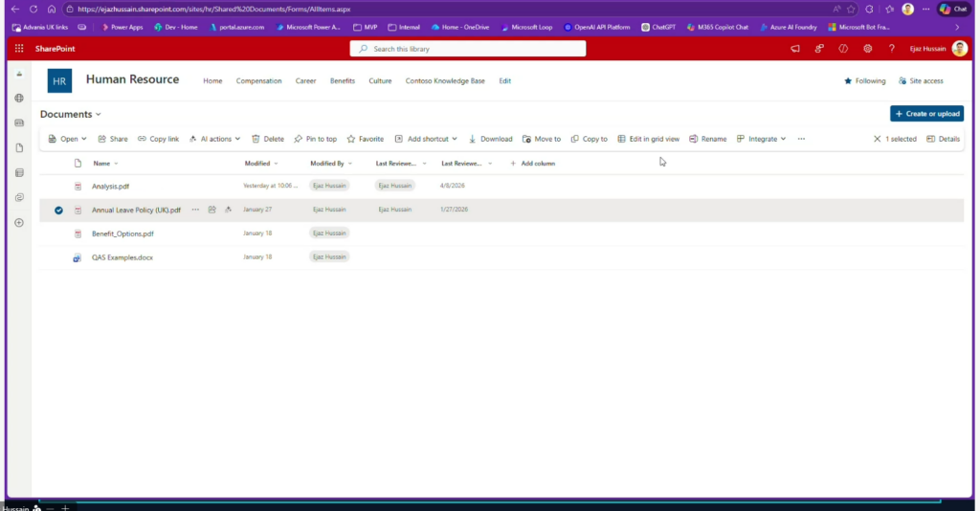
Task: Open the Compensation navigation tab
Action: (x=258, y=81)
